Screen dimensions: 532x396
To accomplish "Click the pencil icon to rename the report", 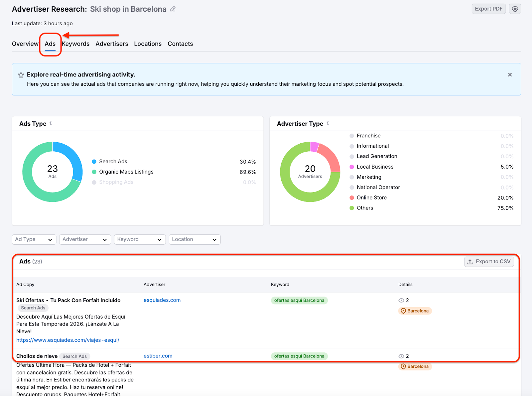I will 173,9.
